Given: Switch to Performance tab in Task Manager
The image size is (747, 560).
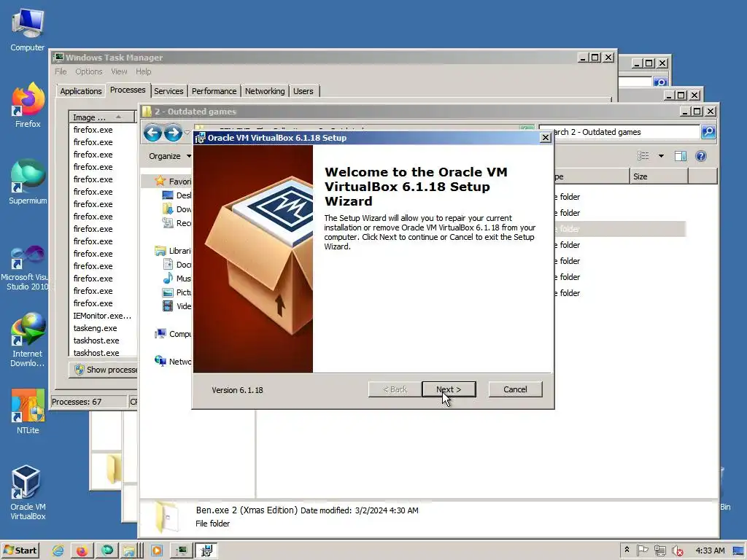Looking at the screenshot, I should tap(214, 91).
